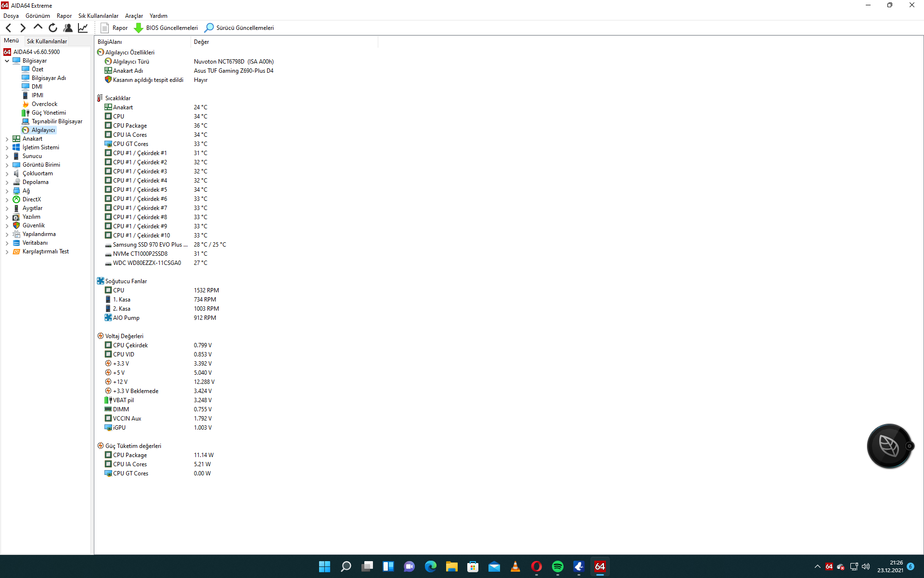Select Veritabanı tree item
Image resolution: width=924 pixels, height=578 pixels.
pos(35,243)
